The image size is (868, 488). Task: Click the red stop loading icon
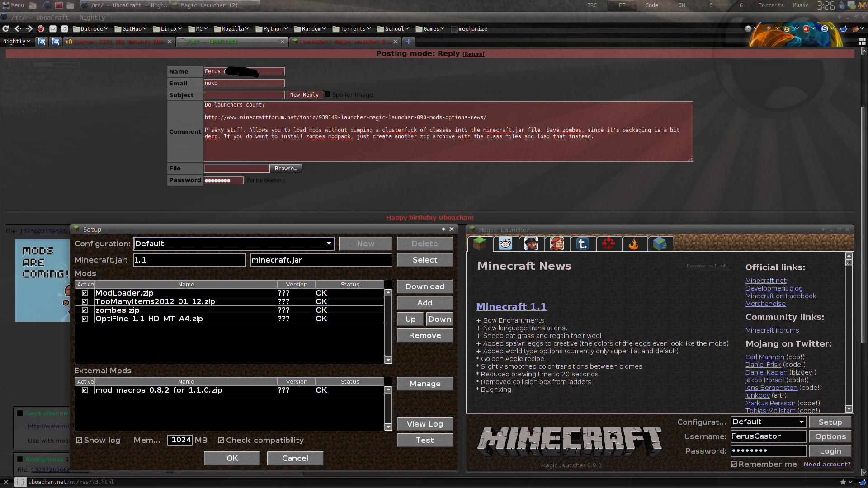tap(41, 28)
